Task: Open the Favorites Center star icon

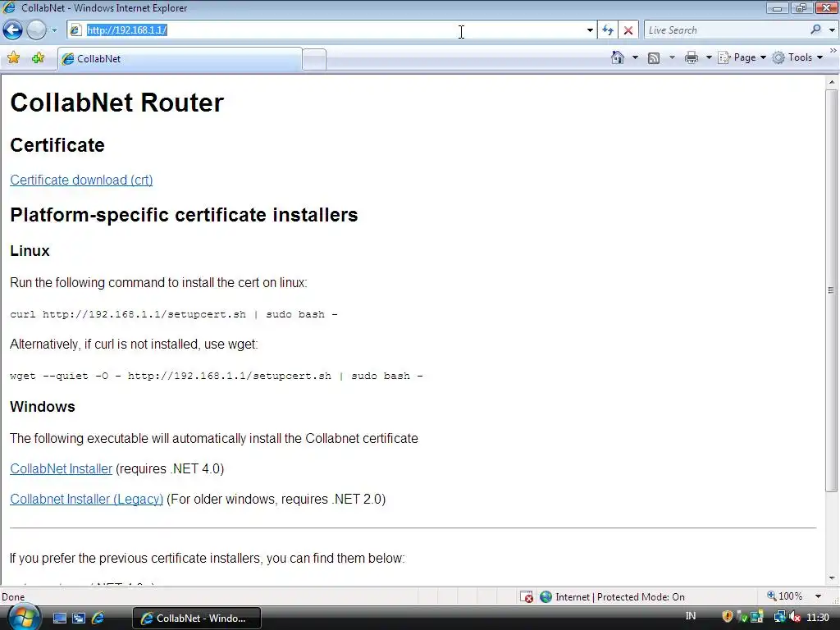Action: (x=13, y=58)
